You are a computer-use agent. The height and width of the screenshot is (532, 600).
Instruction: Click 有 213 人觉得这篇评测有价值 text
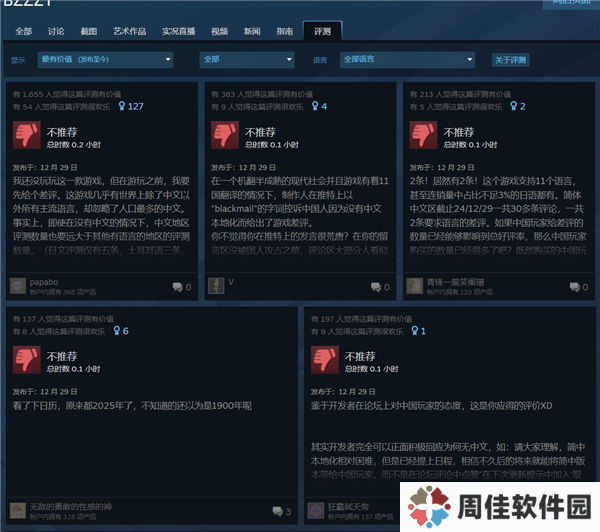[460, 94]
